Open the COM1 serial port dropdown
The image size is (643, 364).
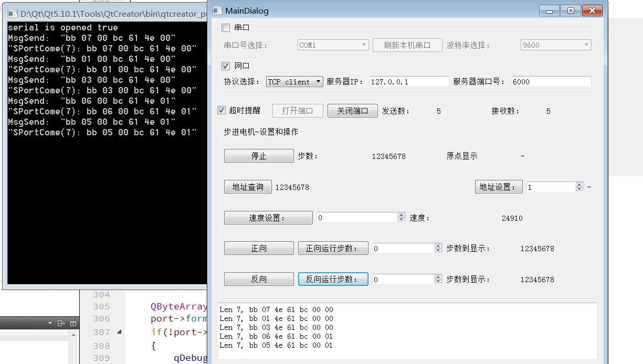[x=333, y=45]
